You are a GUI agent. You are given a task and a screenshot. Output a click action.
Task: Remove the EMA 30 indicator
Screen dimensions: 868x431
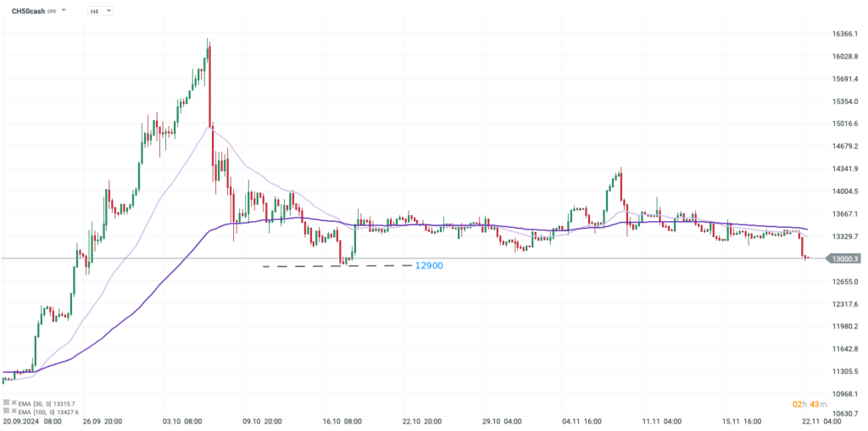13,403
